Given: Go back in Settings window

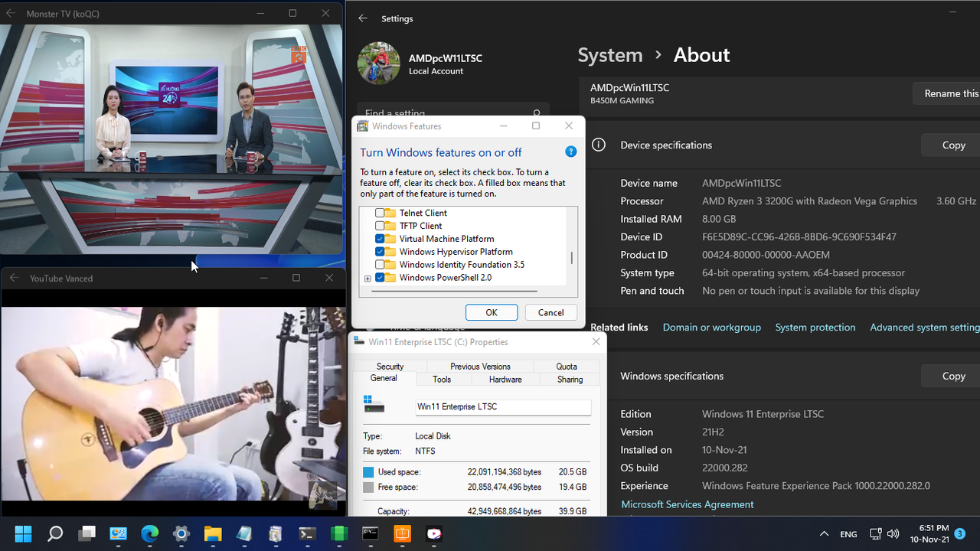Looking at the screenshot, I should (363, 18).
